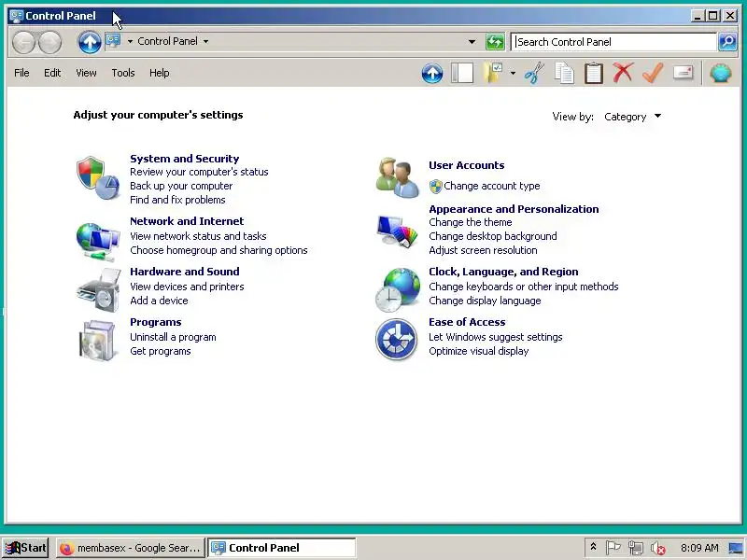
Task: Open Change keyboards or other input methods
Action: coord(524,287)
